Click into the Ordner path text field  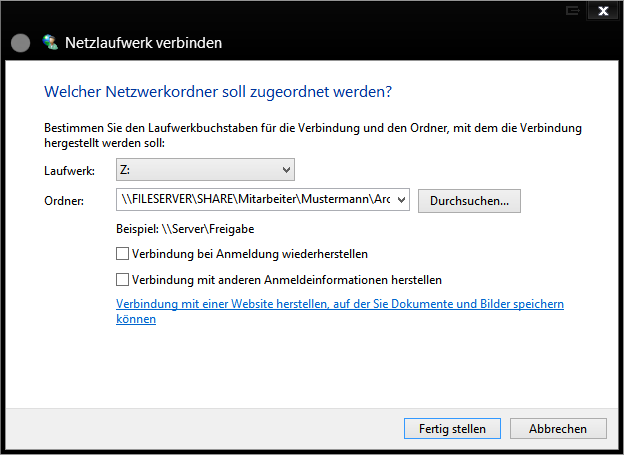255,200
